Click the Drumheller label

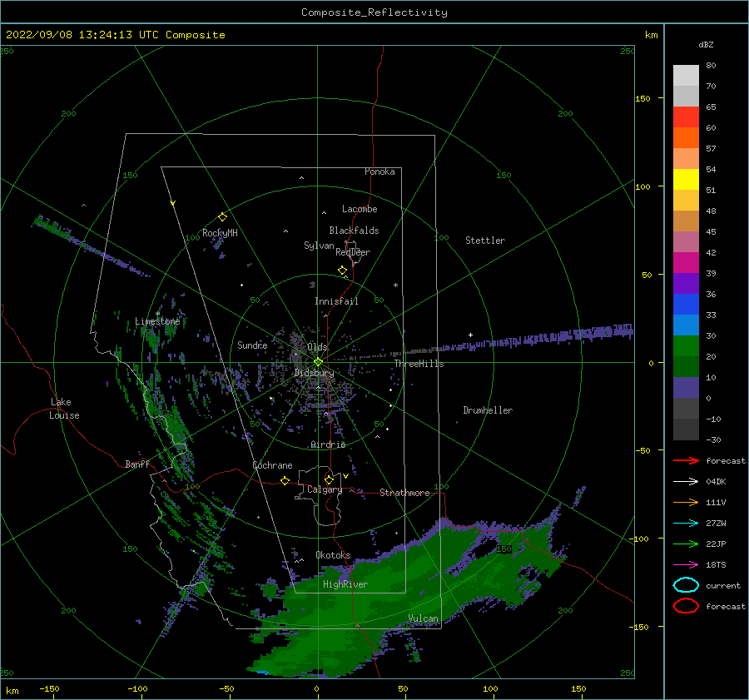coord(488,410)
